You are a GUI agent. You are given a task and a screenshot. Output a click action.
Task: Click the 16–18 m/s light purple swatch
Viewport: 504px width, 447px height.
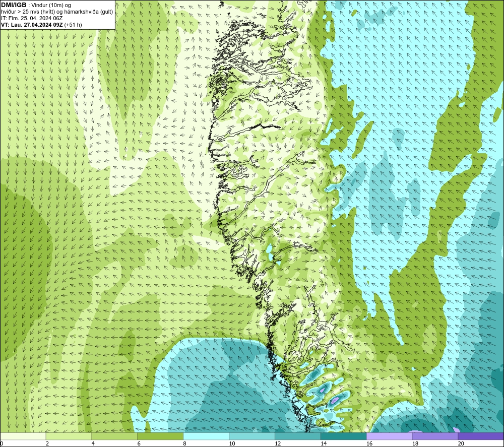(389, 436)
